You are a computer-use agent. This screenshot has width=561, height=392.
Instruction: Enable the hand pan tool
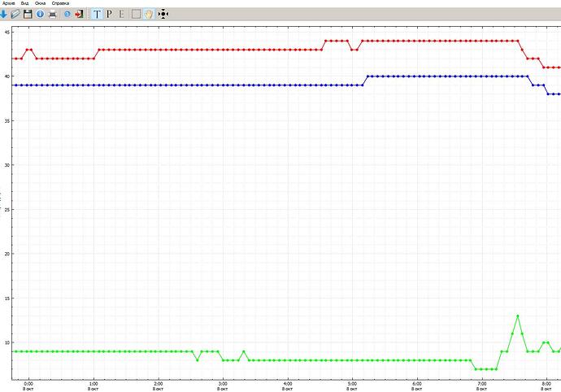coord(149,15)
